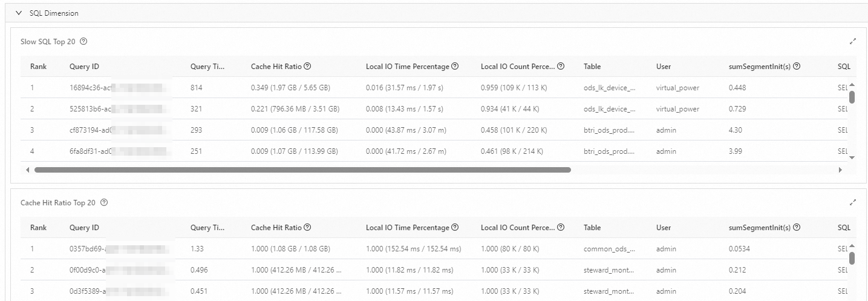The image size is (868, 301).
Task: Click help icon beside Slow SQL Top 20 title
Action: [83, 41]
